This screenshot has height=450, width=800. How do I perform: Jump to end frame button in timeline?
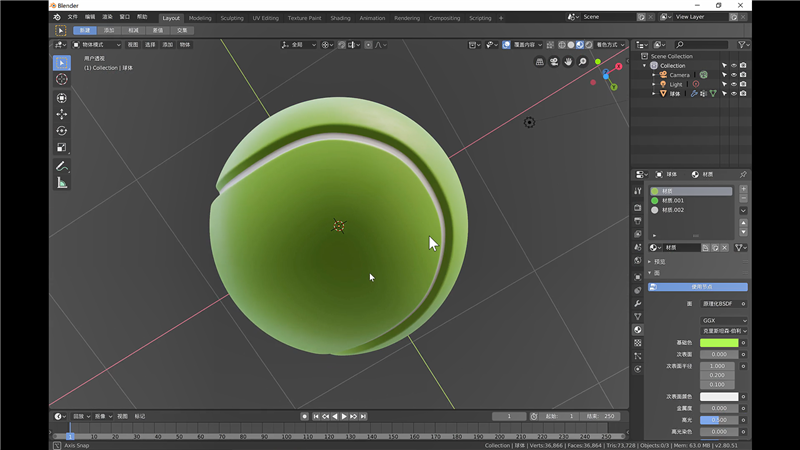coord(363,416)
